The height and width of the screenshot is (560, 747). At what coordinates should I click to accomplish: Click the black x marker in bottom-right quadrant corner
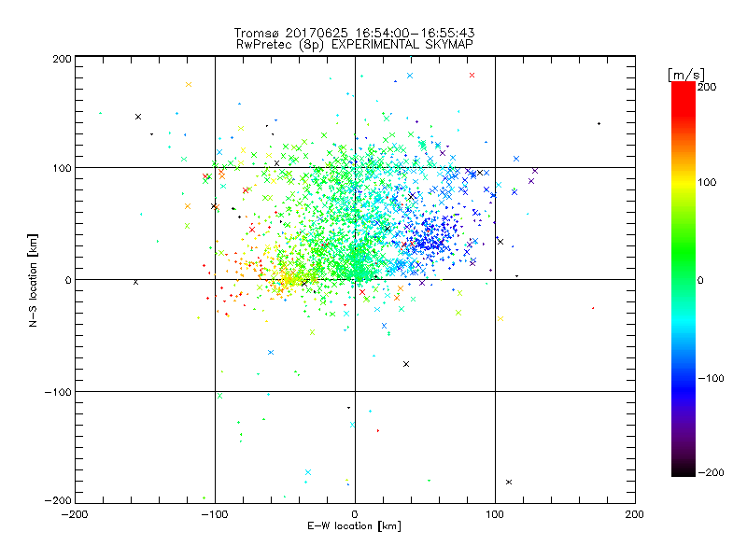[x=509, y=482]
